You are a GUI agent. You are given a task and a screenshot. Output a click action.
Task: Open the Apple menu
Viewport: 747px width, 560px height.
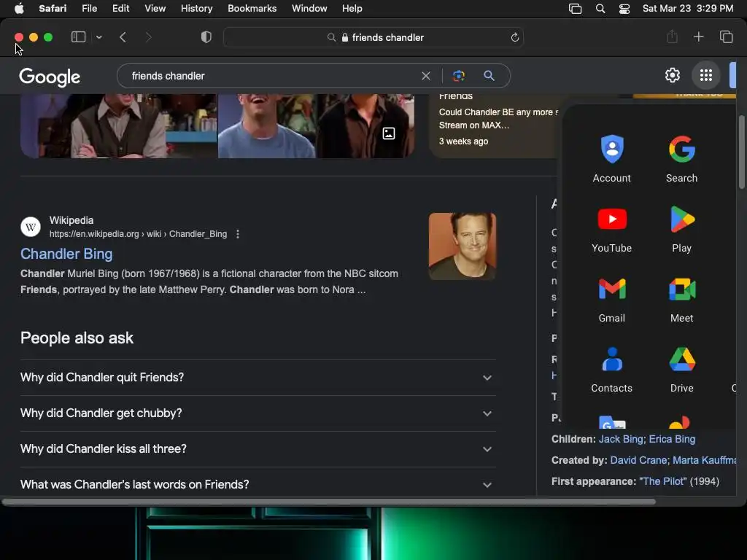click(19, 9)
